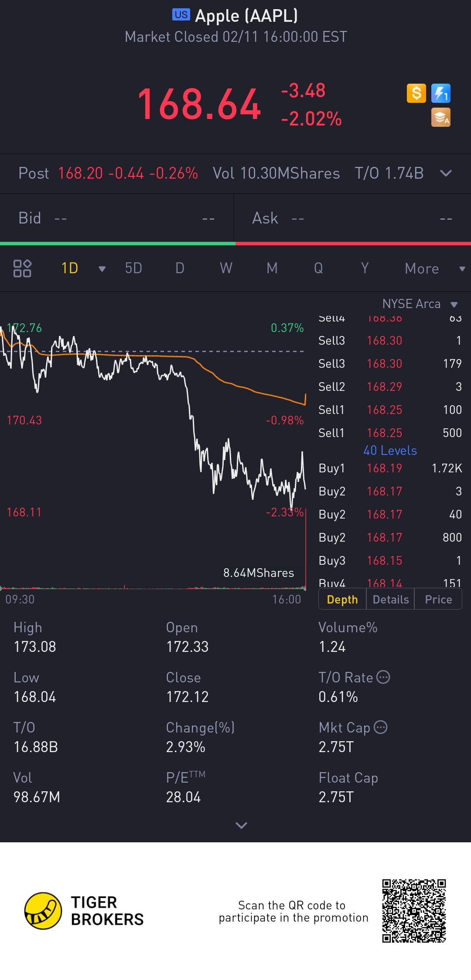
Task: Click the blue lightning bolt badge
Action: pyautogui.click(x=440, y=93)
